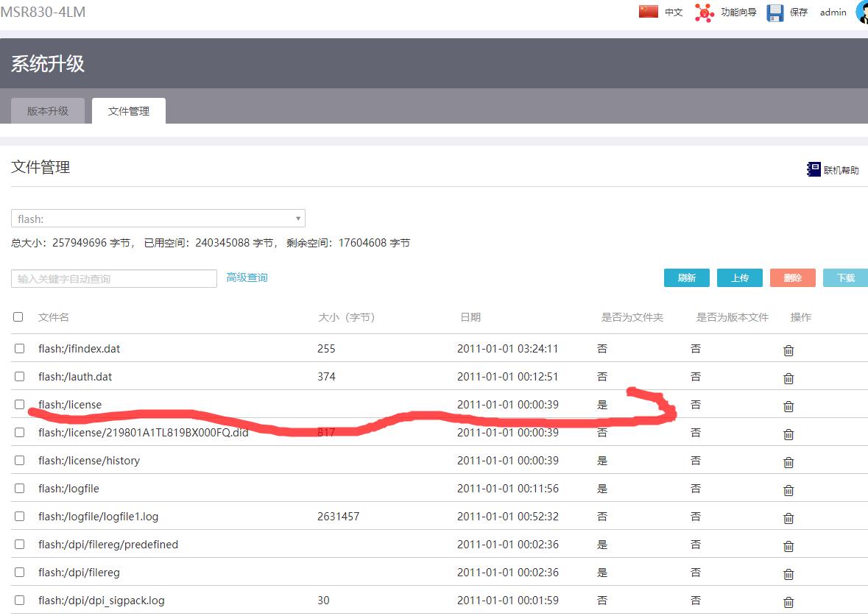Delete the .did license file via trash icon
The height and width of the screenshot is (616, 868).
click(788, 434)
